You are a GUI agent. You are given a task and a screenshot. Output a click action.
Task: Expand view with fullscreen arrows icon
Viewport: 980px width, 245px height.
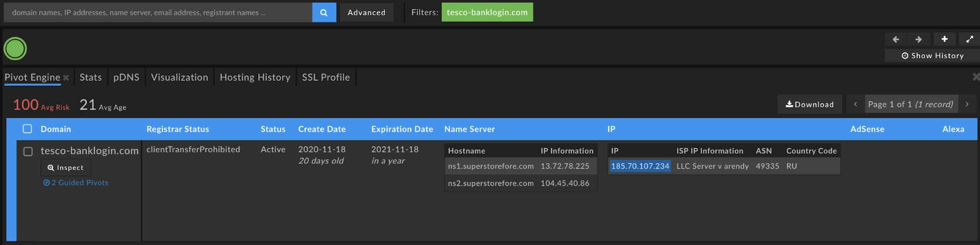click(x=969, y=39)
